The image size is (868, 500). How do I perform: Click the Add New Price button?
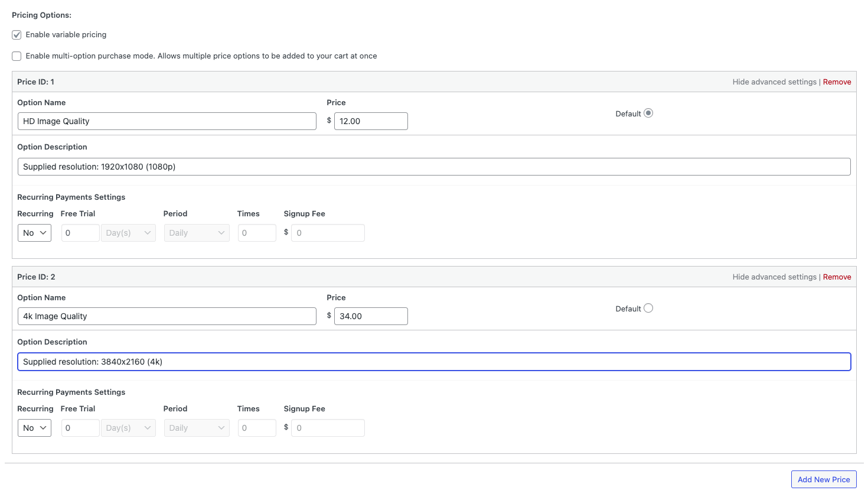pyautogui.click(x=824, y=479)
